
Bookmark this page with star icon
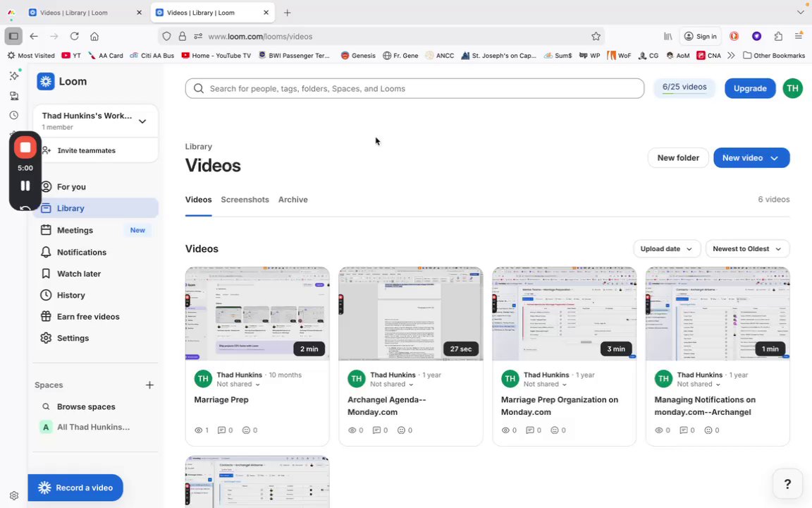[x=596, y=36]
